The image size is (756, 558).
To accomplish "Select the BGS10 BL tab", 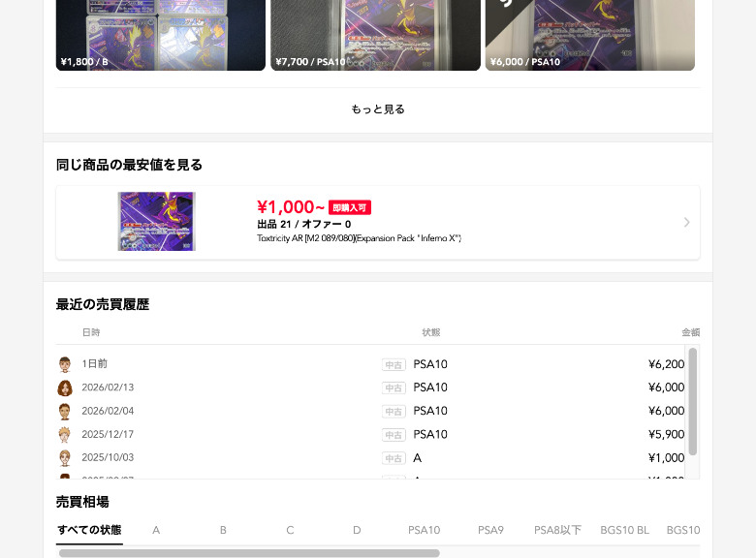I will click(624, 530).
